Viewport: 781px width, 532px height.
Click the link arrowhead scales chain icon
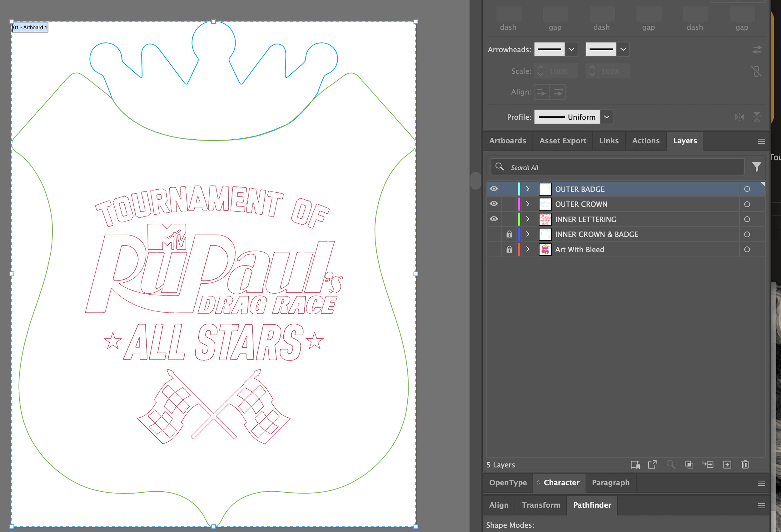tap(756, 71)
